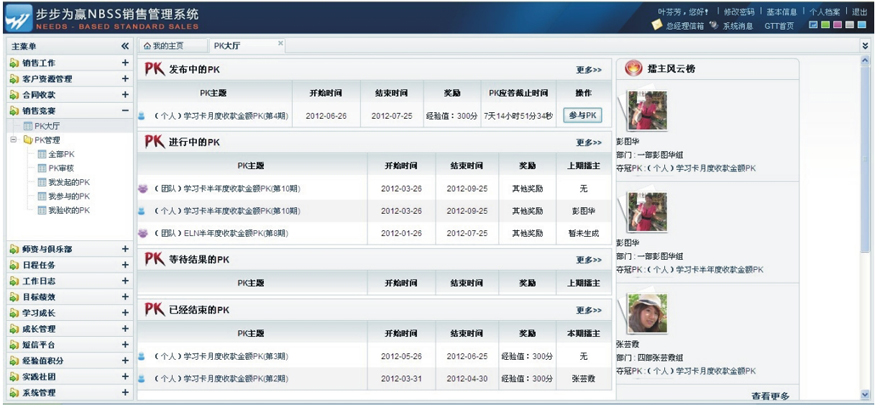Open 张芸救's profile photo thumbnail
The height and width of the screenshot is (408, 880).
(647, 314)
